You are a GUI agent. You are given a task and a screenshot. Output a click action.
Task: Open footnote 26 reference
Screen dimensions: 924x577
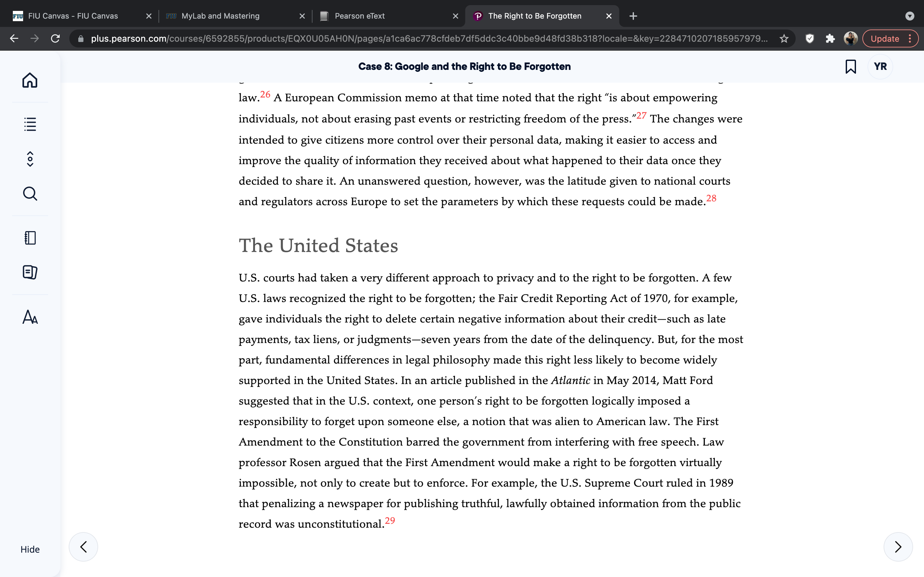tap(265, 94)
